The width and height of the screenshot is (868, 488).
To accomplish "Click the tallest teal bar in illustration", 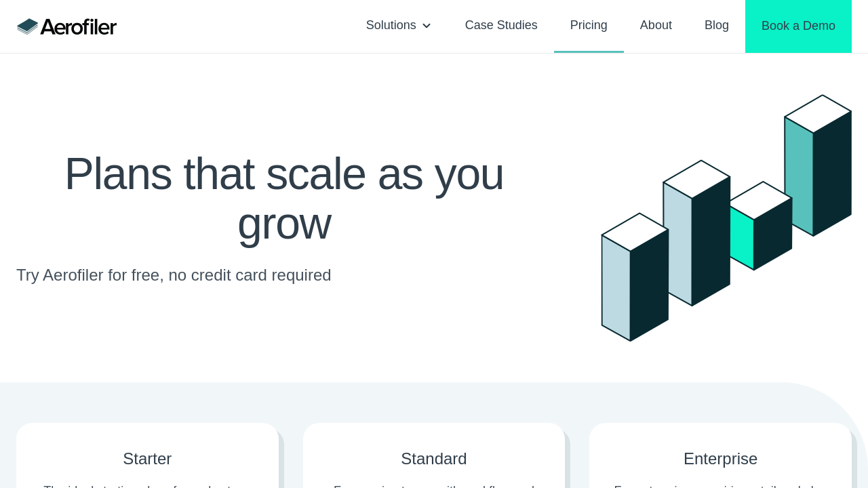I will tap(798, 176).
